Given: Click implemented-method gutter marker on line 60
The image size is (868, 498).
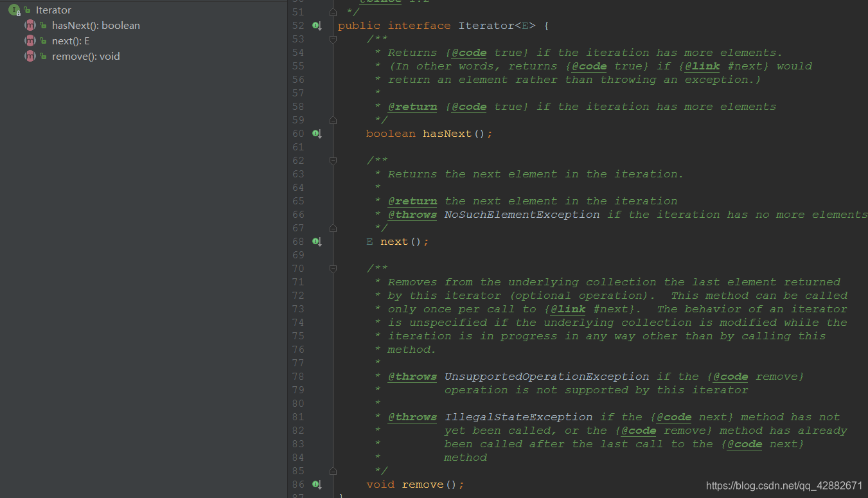Looking at the screenshot, I should (x=316, y=134).
